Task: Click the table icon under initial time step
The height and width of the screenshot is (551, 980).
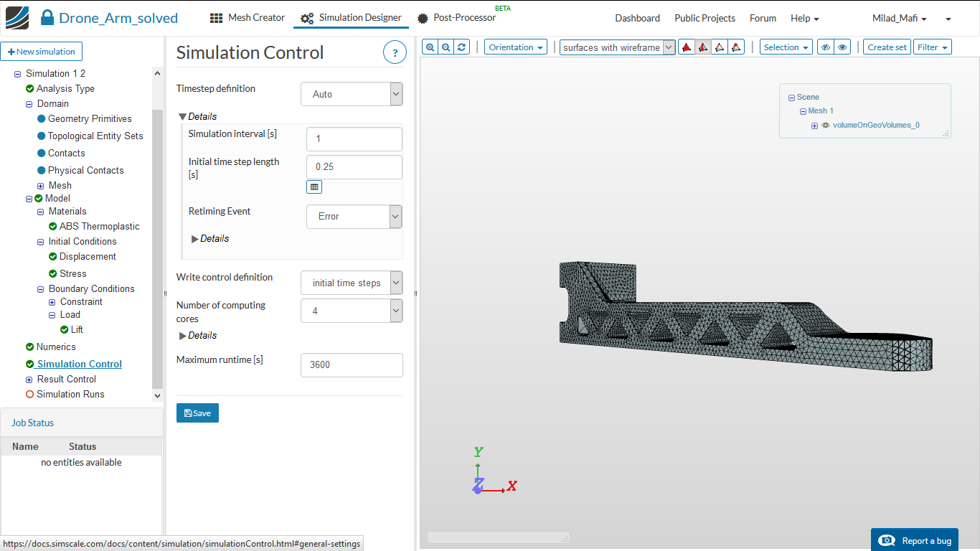Action: click(x=314, y=187)
